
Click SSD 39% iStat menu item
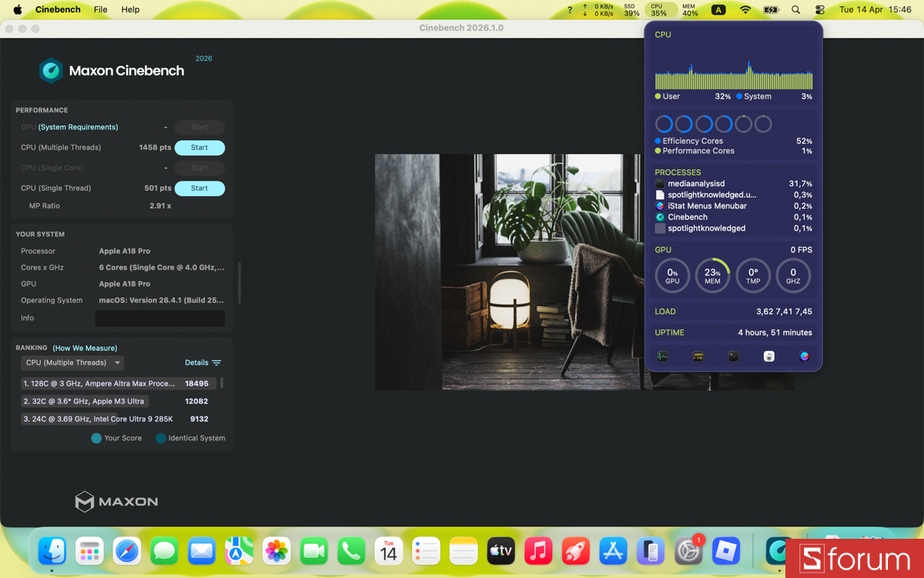[x=631, y=10]
